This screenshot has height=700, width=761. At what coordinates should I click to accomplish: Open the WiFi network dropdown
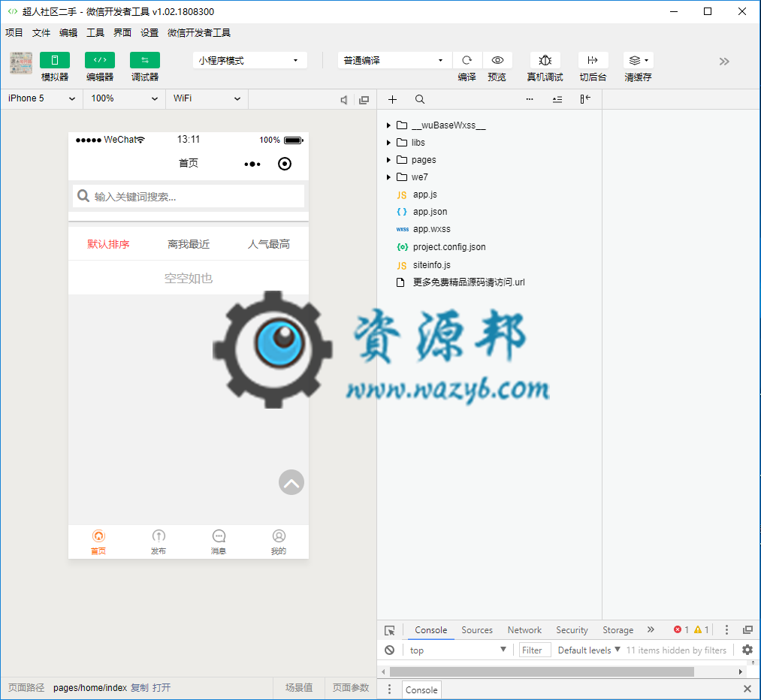[x=207, y=98]
